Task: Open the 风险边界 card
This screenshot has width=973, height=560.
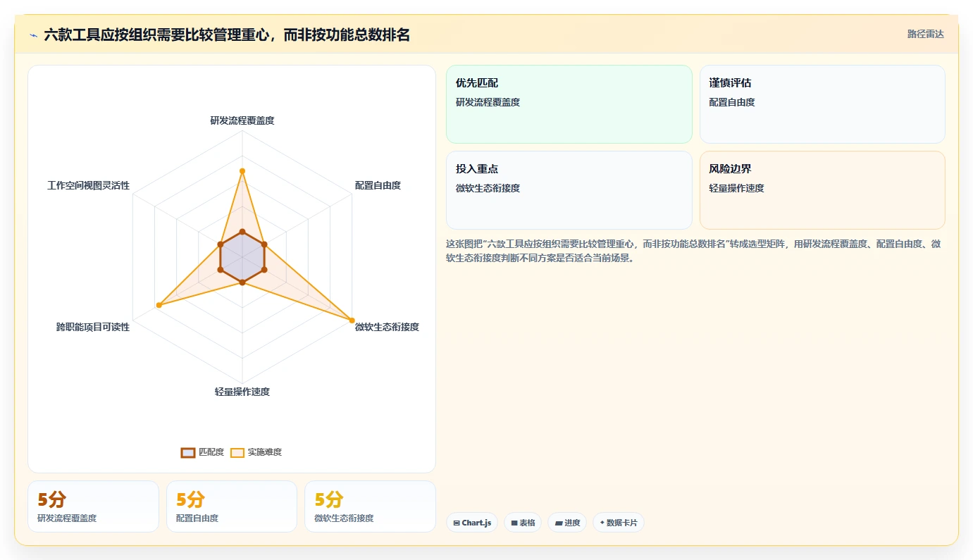Action: point(822,190)
